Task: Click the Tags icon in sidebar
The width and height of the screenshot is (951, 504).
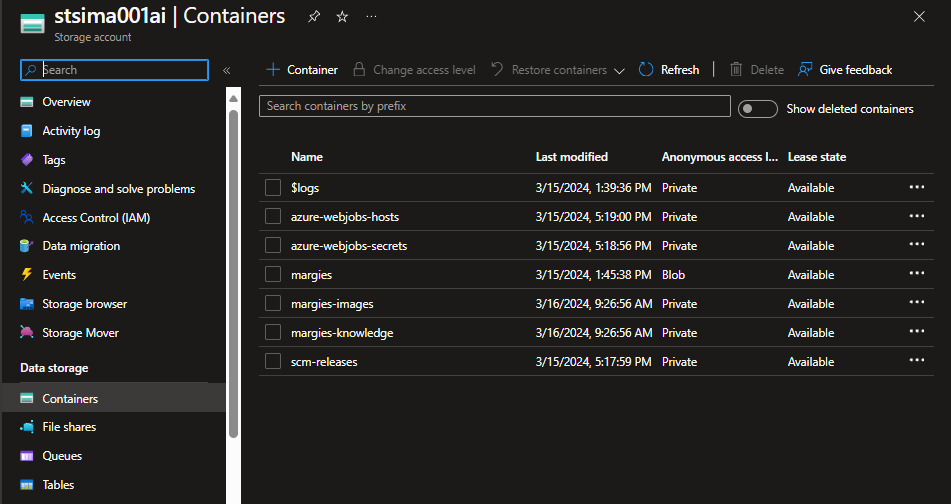Action: 27,160
